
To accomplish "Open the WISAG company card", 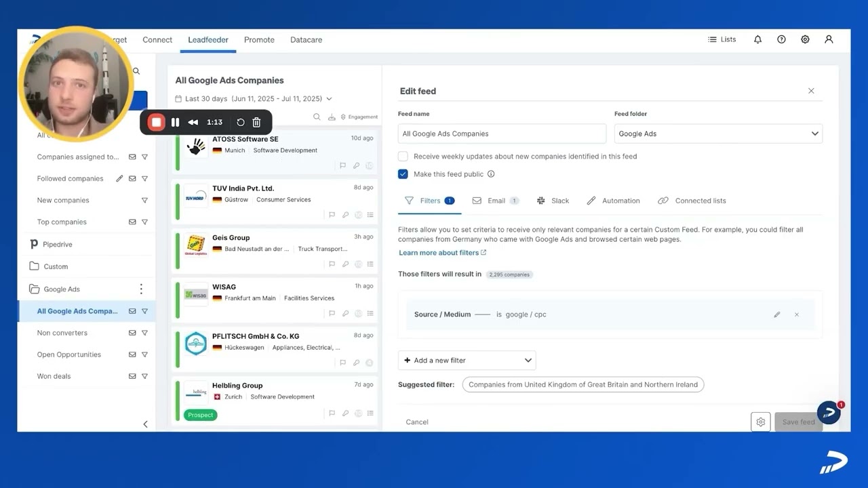I will 275,300.
